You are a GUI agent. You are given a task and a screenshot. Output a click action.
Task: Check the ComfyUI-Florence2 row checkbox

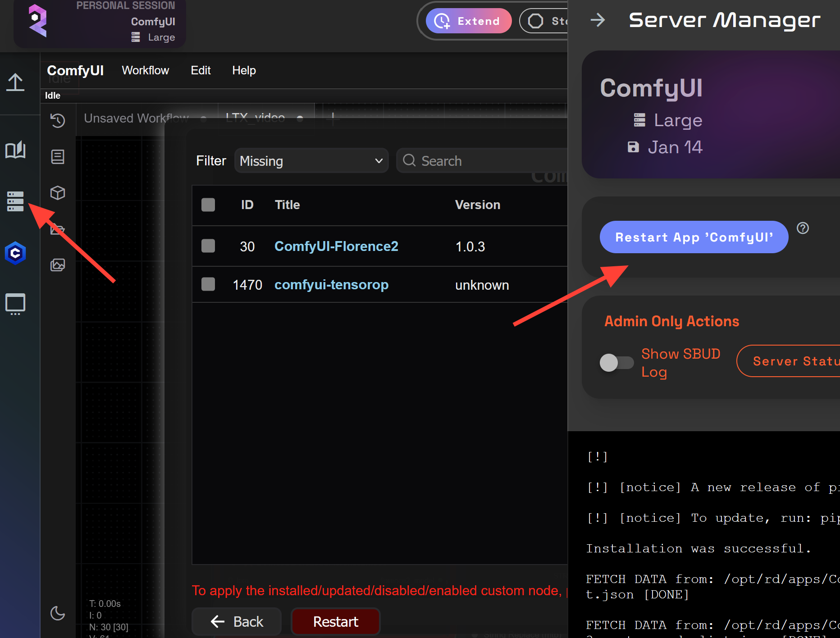[x=208, y=246]
